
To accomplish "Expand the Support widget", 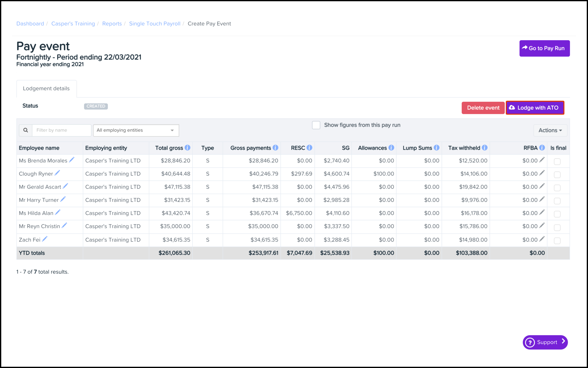I will (x=545, y=342).
